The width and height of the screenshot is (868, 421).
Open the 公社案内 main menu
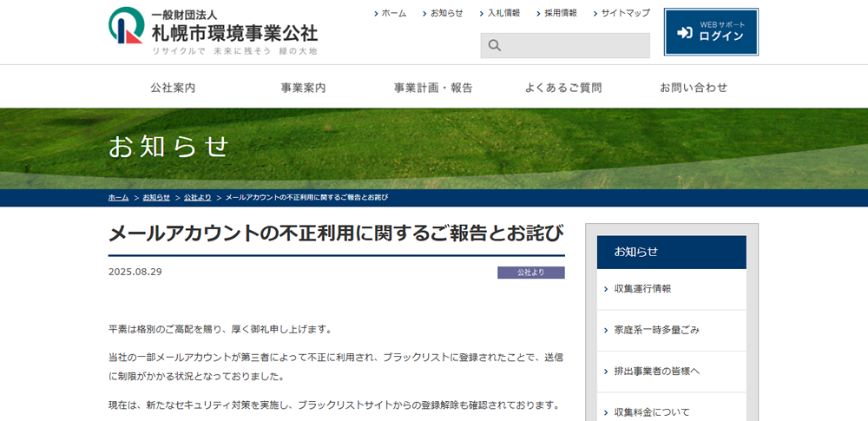pyautogui.click(x=173, y=88)
